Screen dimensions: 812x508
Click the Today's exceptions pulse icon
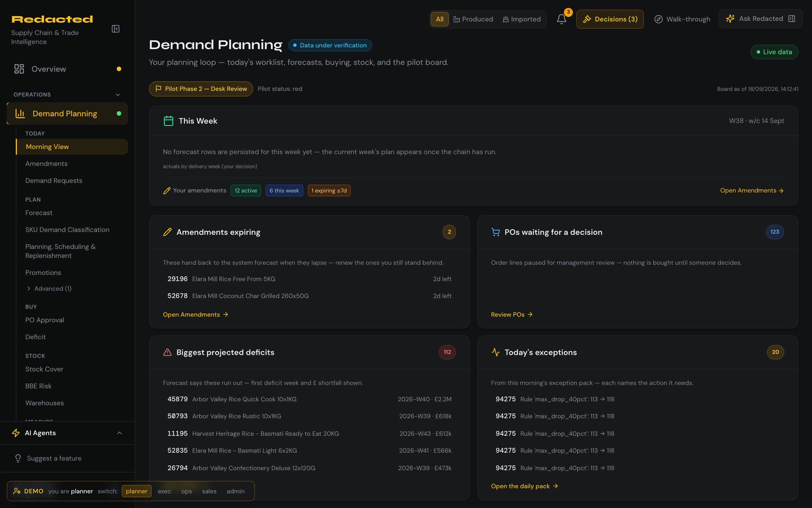(x=495, y=352)
